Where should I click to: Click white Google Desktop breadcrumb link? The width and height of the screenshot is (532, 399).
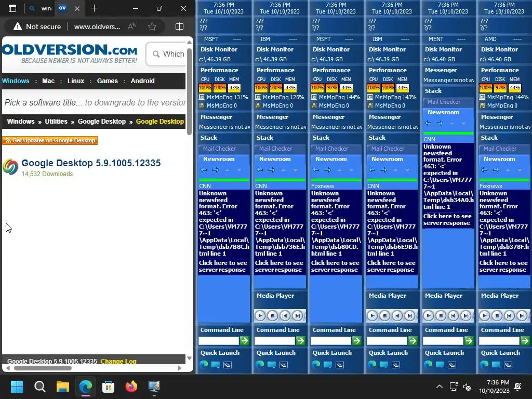pyautogui.click(x=101, y=121)
